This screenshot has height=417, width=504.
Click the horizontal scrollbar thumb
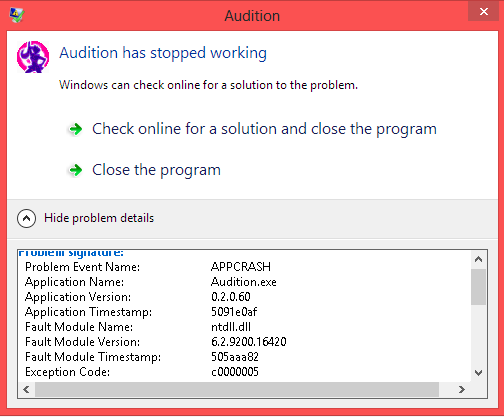(x=237, y=389)
